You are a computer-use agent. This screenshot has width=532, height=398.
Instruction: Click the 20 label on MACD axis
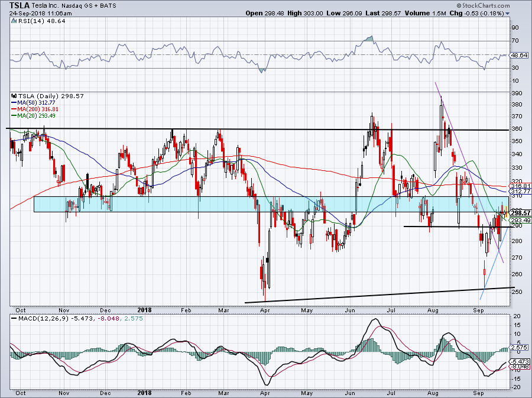tap(517, 316)
